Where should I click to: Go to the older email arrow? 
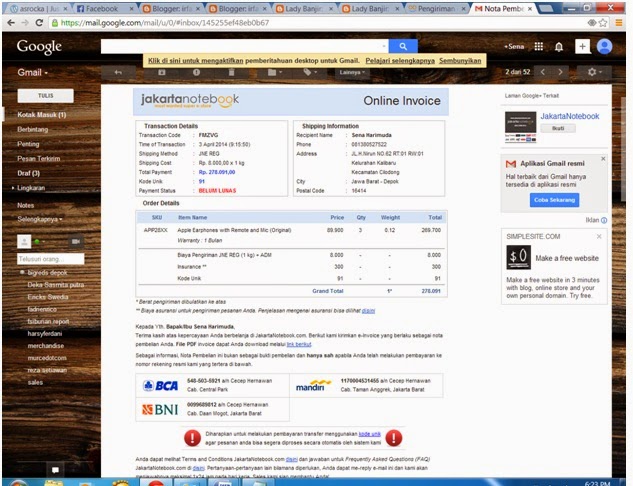pyautogui.click(x=560, y=72)
